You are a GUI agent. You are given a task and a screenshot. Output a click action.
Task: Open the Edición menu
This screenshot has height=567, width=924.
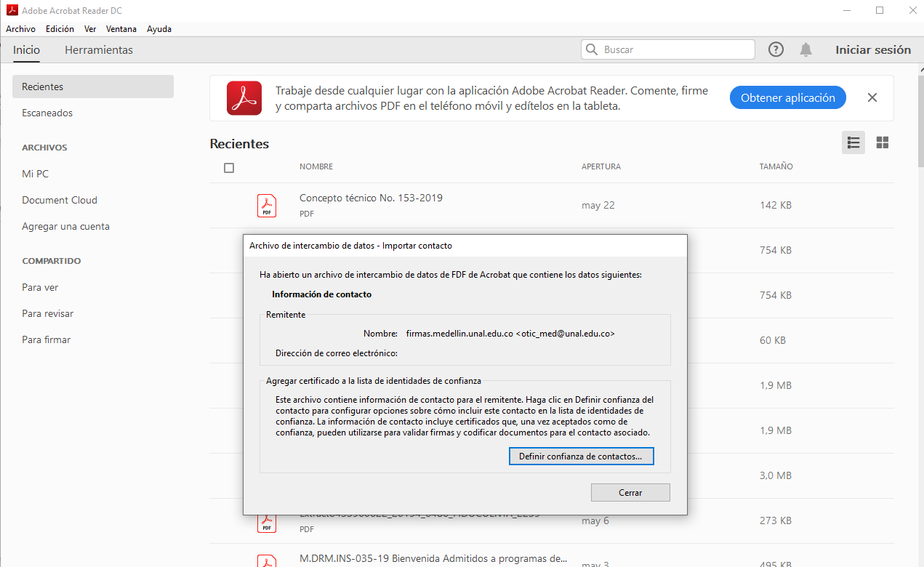(60, 29)
